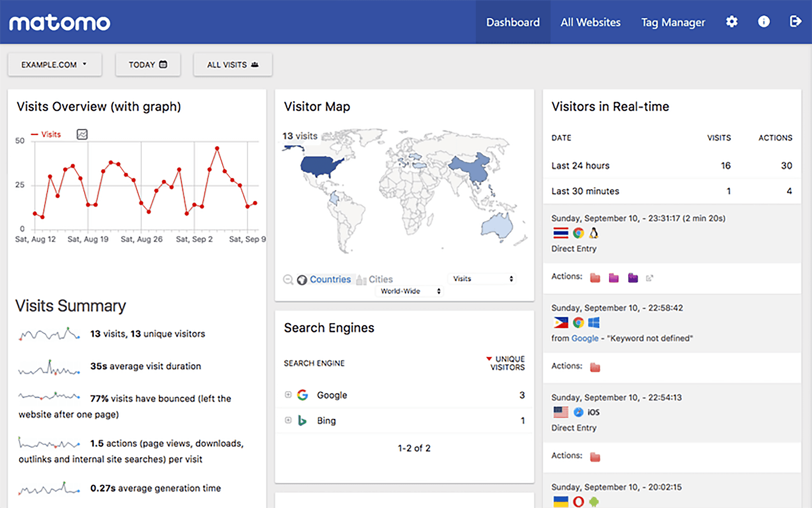The height and width of the screenshot is (508, 812).
Task: Open the TODAY date range picker
Action: pyautogui.click(x=148, y=64)
